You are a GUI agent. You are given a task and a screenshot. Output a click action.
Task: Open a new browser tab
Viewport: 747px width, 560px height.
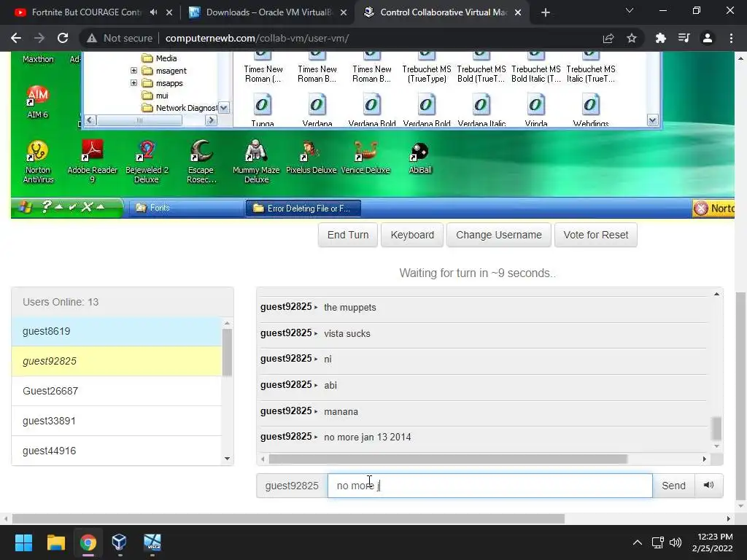[546, 12]
